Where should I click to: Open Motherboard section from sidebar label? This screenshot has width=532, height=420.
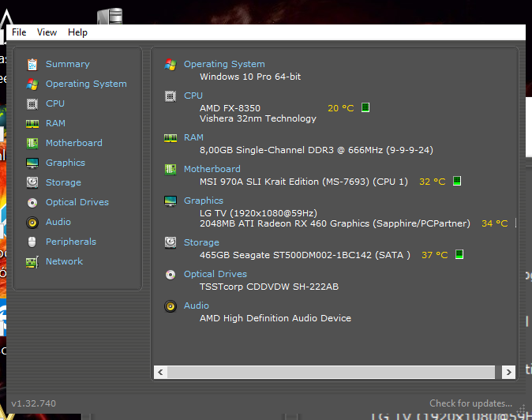74,143
